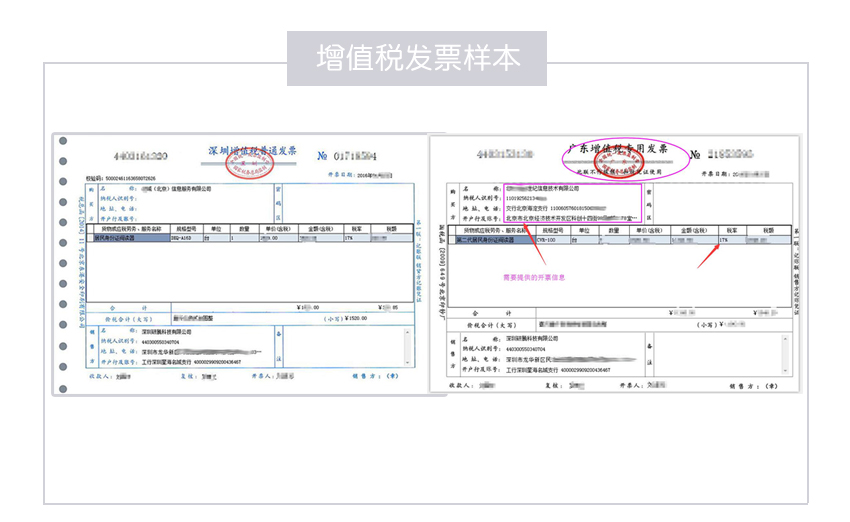This screenshot has width=850, height=522.
Task: Click the 17% tax rate cell, Shenzhen invoice
Action: click(357, 238)
